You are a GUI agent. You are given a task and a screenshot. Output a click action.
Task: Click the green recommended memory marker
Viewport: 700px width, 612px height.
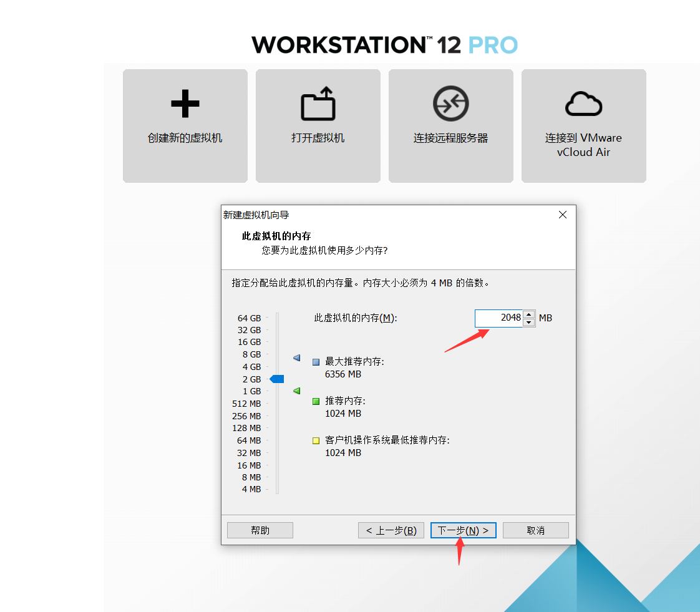(297, 391)
